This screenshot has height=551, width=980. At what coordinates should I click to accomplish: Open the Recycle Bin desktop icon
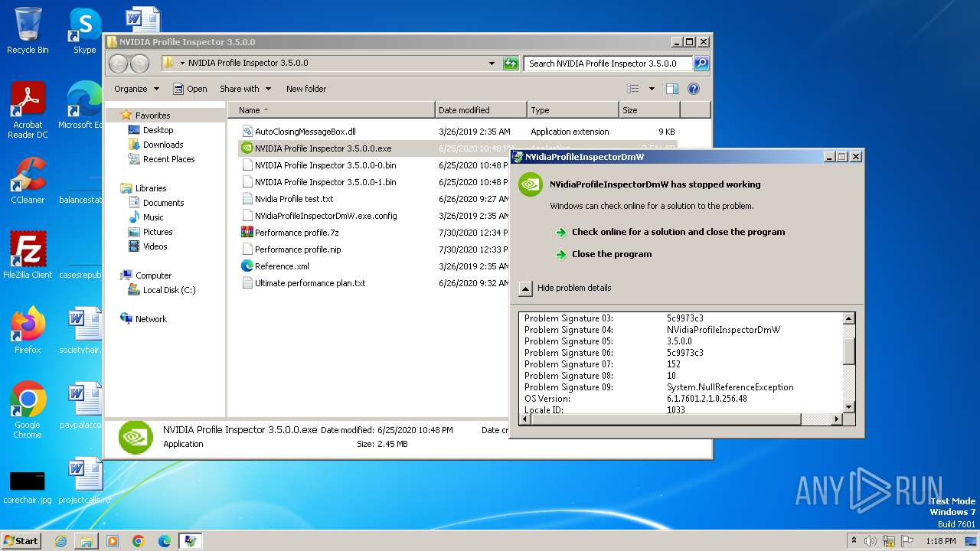[28, 31]
